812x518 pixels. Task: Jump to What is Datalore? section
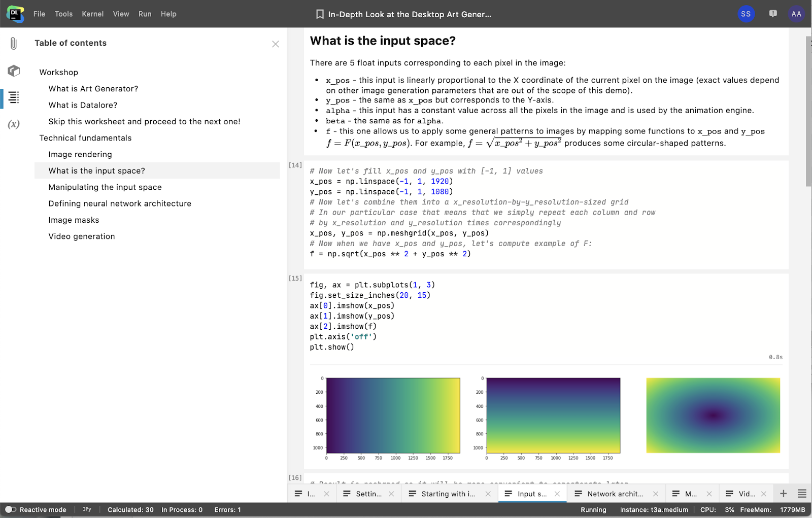click(83, 105)
